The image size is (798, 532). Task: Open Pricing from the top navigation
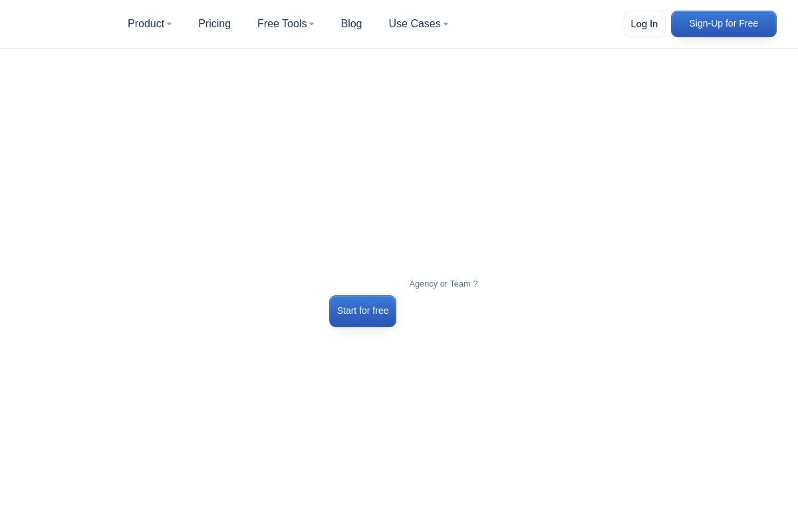214,24
